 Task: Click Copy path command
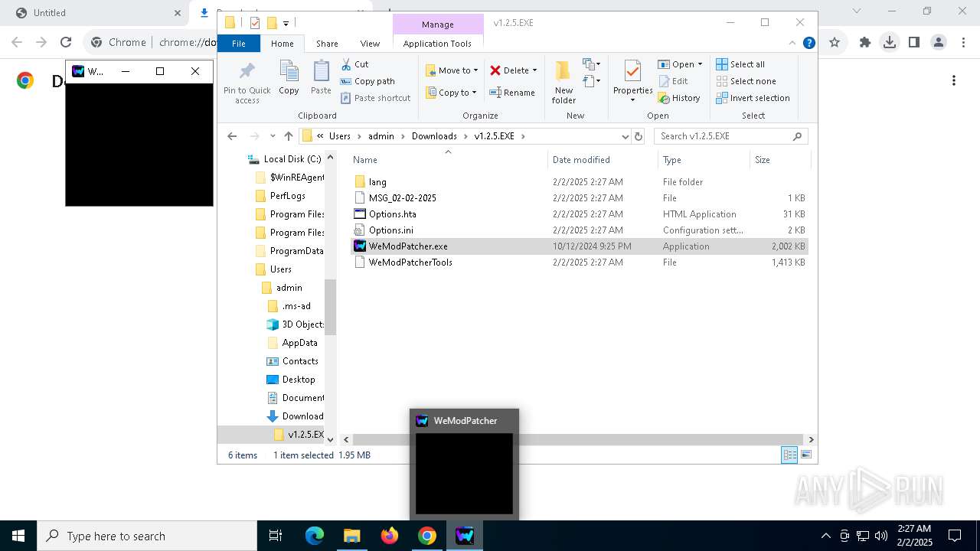(x=367, y=81)
